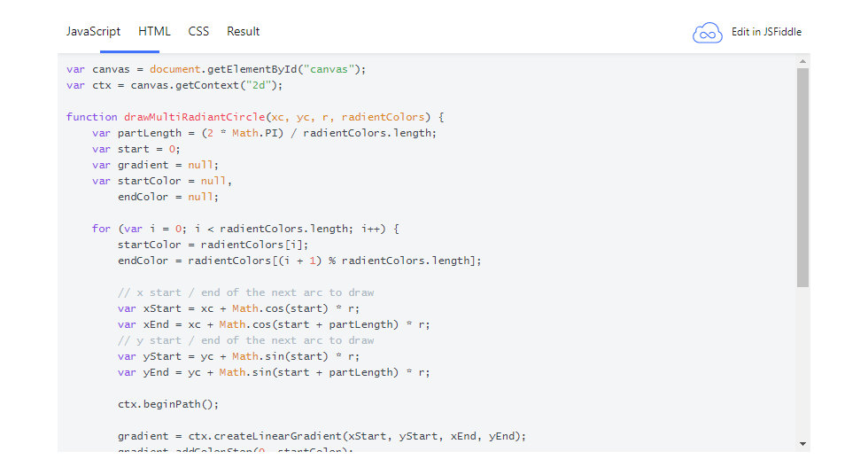Click the line 'startColor = radientColors[i];'
This screenshot has width=868, height=475.
coord(213,245)
